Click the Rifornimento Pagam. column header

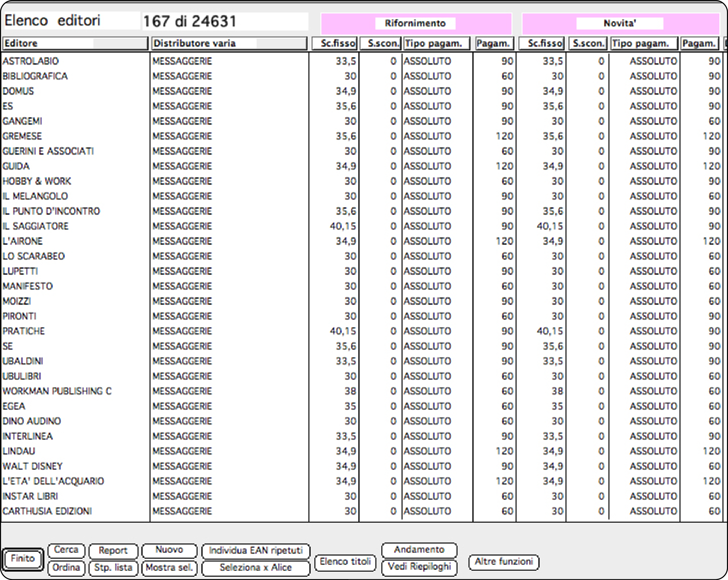[495, 43]
